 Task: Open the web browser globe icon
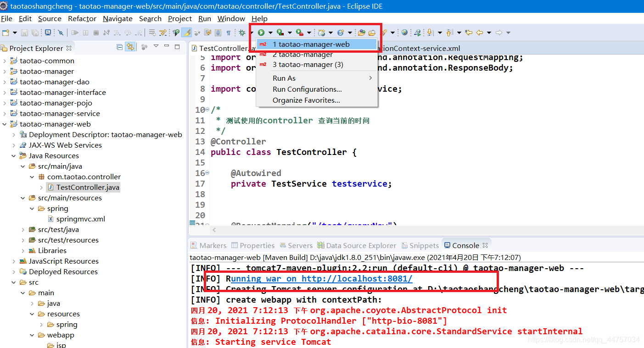point(404,33)
